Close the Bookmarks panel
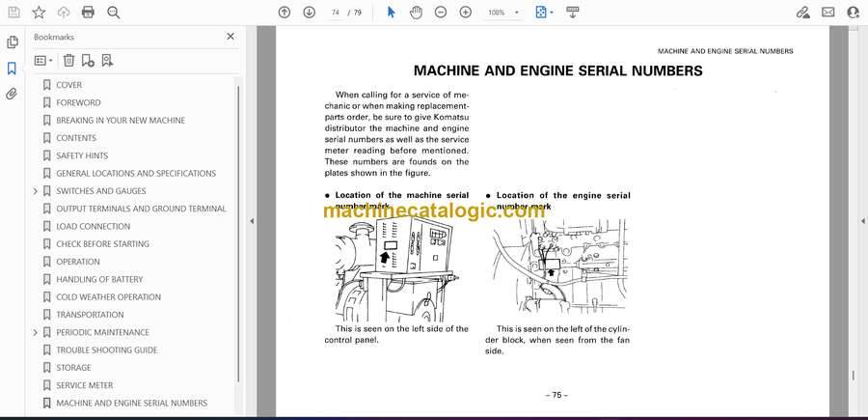The width and height of the screenshot is (868, 420). click(x=231, y=37)
